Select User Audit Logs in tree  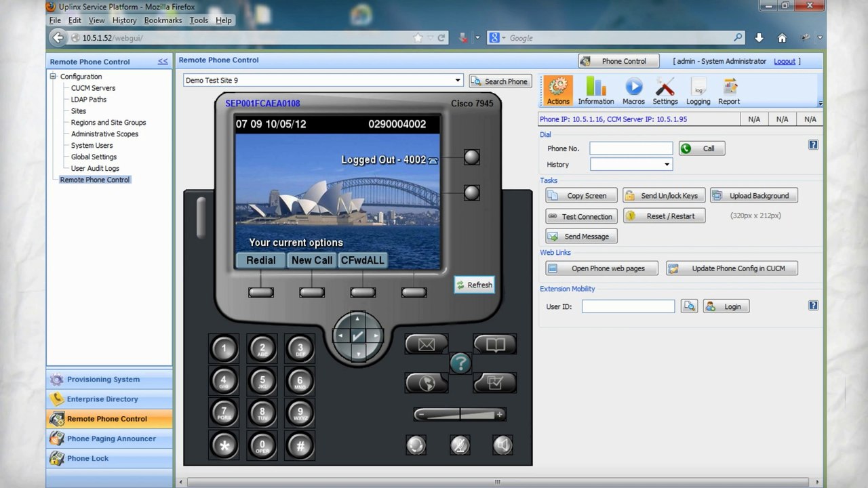pos(95,168)
